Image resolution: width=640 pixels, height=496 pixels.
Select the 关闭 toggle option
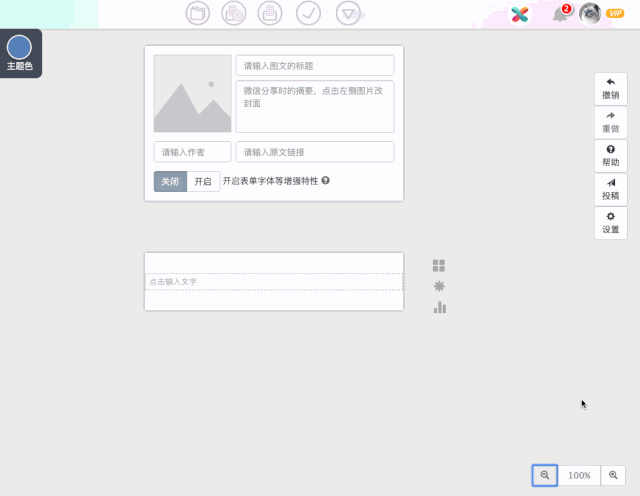click(x=170, y=181)
